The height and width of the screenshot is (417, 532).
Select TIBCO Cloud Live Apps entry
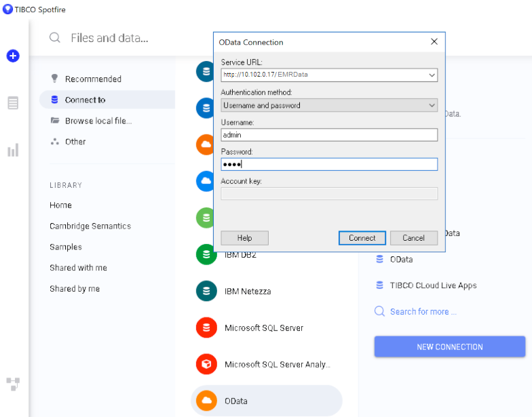433,285
